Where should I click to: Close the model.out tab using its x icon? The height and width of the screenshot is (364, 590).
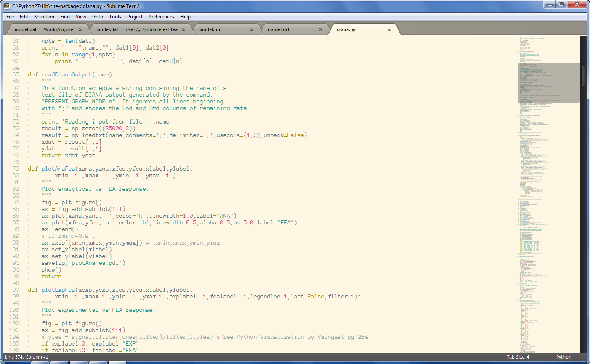pos(252,29)
